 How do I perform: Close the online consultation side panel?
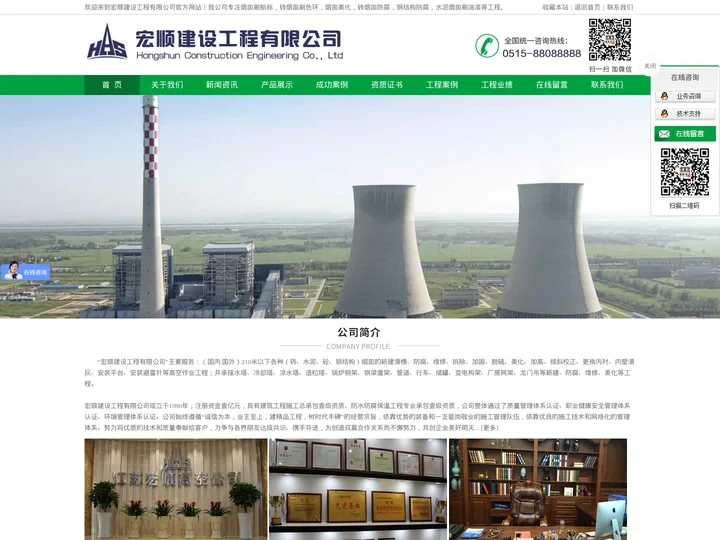[650, 66]
